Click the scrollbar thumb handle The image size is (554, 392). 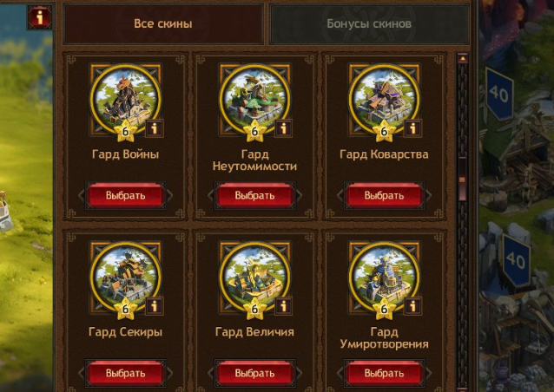pos(462,180)
